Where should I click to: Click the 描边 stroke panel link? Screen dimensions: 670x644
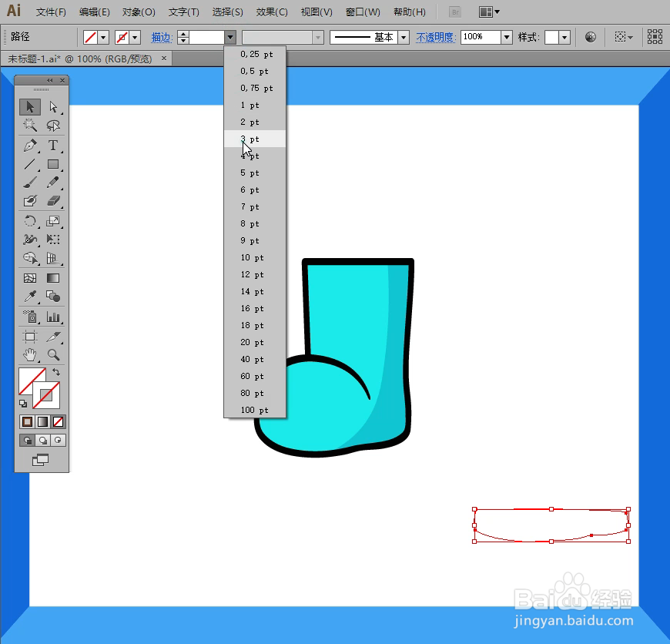click(162, 38)
